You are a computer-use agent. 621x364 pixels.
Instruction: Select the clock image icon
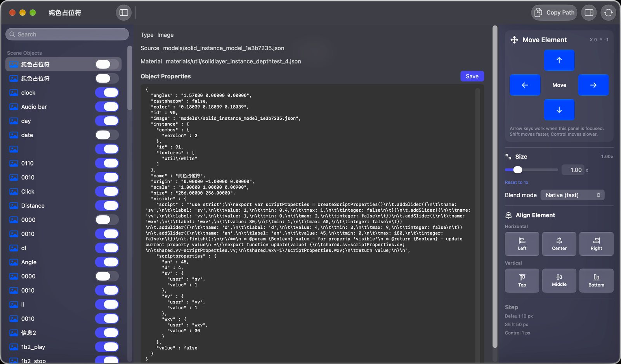[14, 93]
